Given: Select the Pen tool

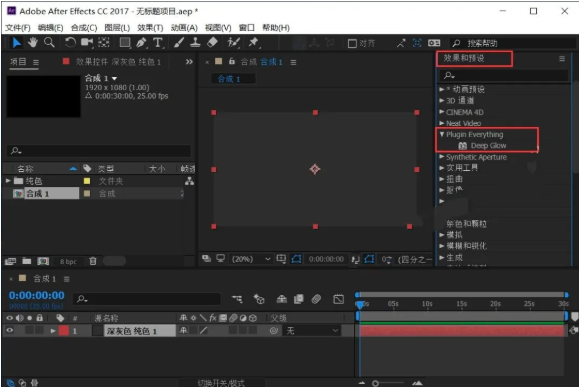Looking at the screenshot, I should click(x=141, y=43).
